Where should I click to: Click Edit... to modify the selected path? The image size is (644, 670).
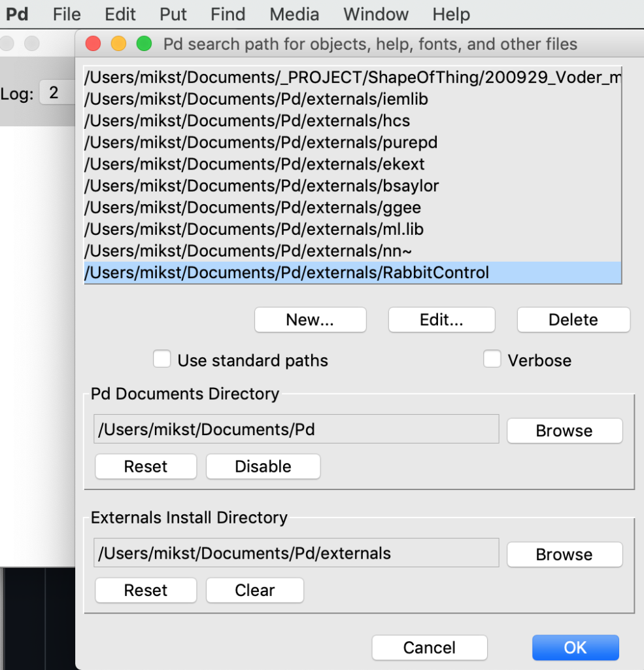tap(441, 319)
